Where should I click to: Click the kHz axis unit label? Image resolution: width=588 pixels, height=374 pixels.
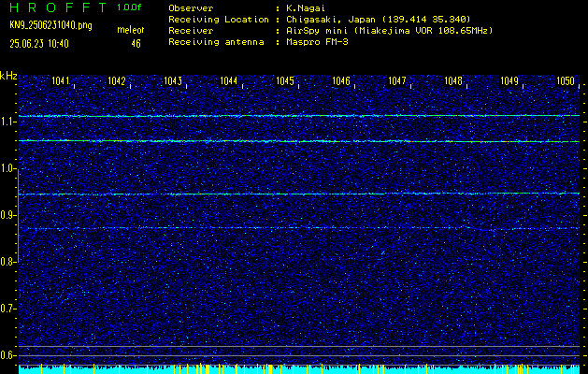click(8, 76)
